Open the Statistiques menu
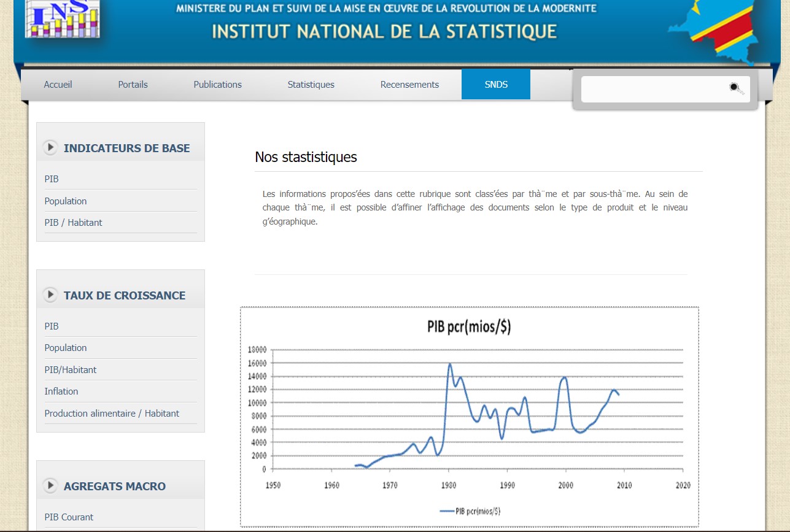The height and width of the screenshot is (532, 790). 311,85
